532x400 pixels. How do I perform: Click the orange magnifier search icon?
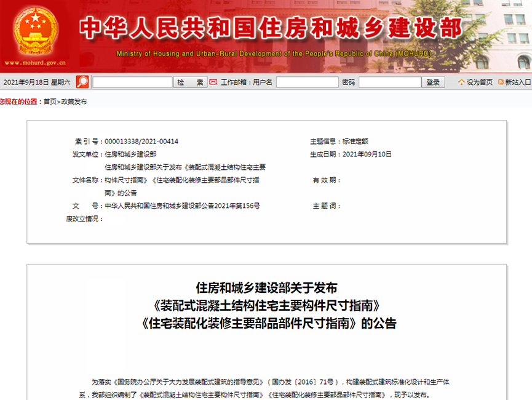(82, 82)
